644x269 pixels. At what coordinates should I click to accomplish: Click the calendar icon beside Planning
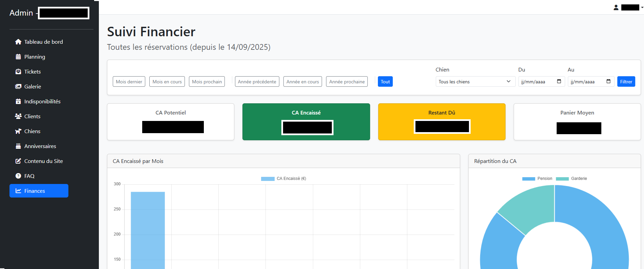[x=18, y=57]
